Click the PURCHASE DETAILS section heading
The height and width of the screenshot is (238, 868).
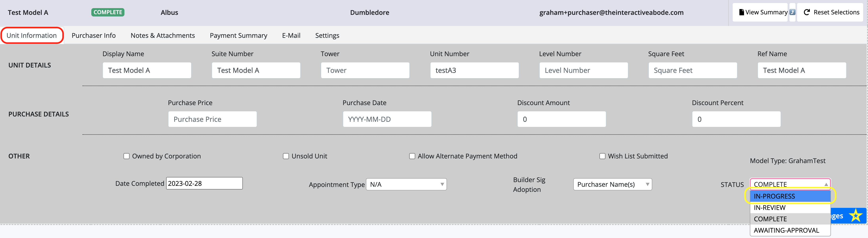coord(38,114)
